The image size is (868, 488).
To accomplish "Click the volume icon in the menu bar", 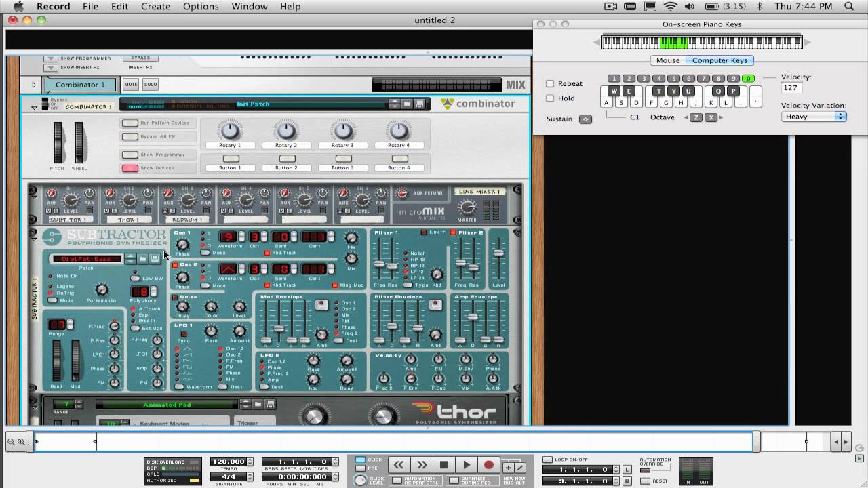I will click(x=690, y=7).
